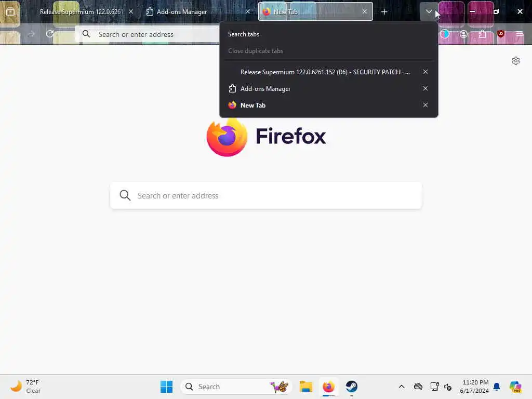532x399 pixels.
Task: Open File Explorer from taskbar
Action: click(305, 387)
